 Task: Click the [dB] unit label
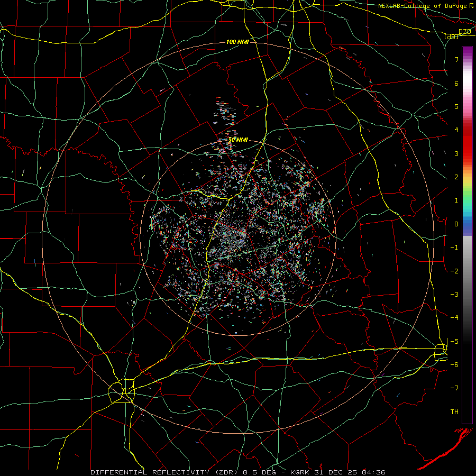click(x=452, y=36)
